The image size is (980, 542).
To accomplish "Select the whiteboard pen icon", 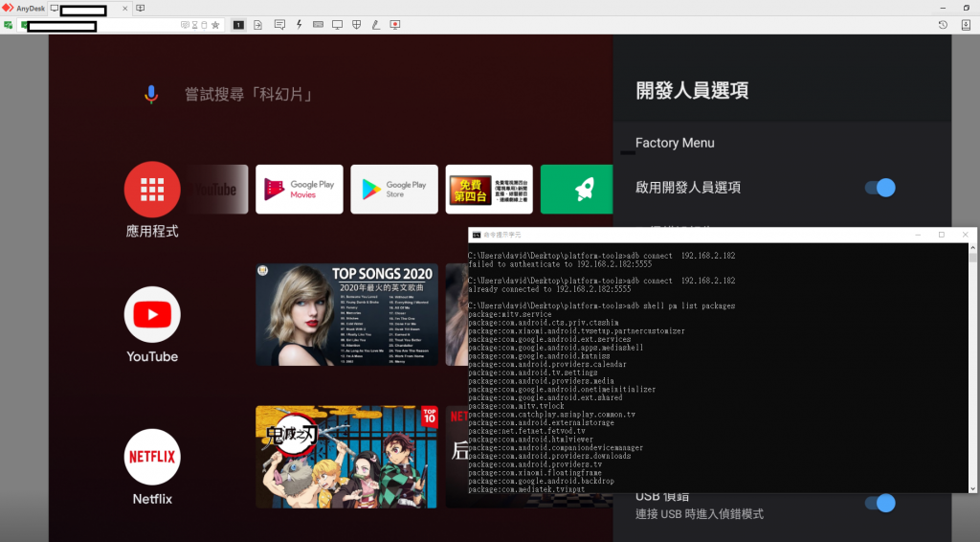I will 375,24.
